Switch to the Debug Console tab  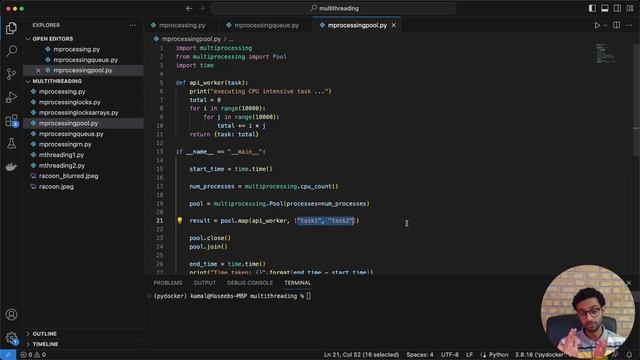[x=250, y=283]
